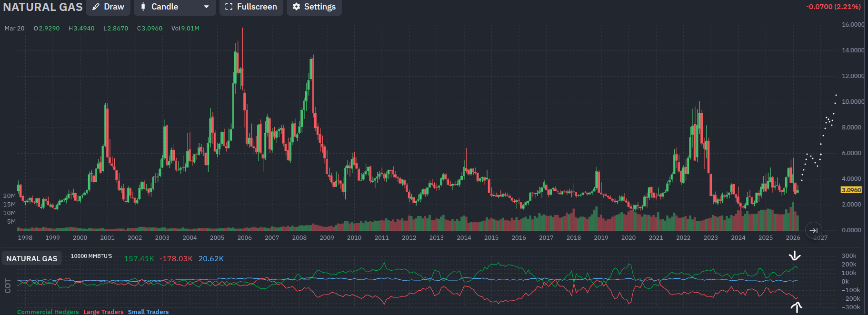868x315 pixels.
Task: Click the NATURAL GAS title at top
Action: (43, 7)
